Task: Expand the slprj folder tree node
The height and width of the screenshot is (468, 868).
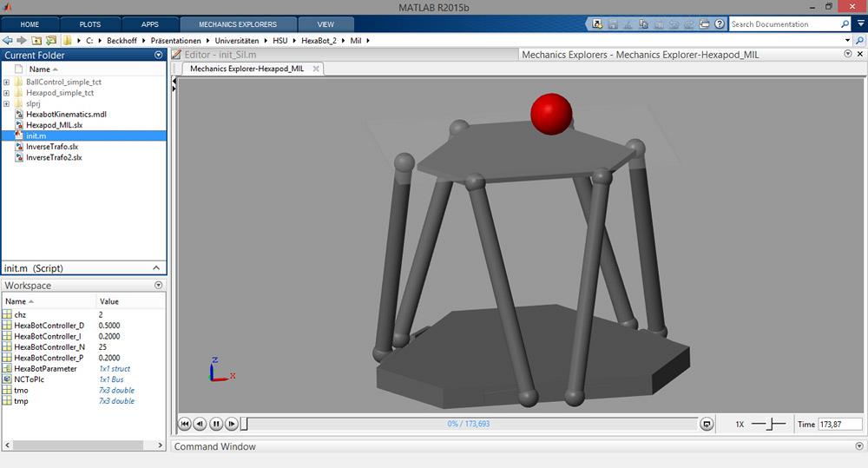Action: tap(7, 103)
